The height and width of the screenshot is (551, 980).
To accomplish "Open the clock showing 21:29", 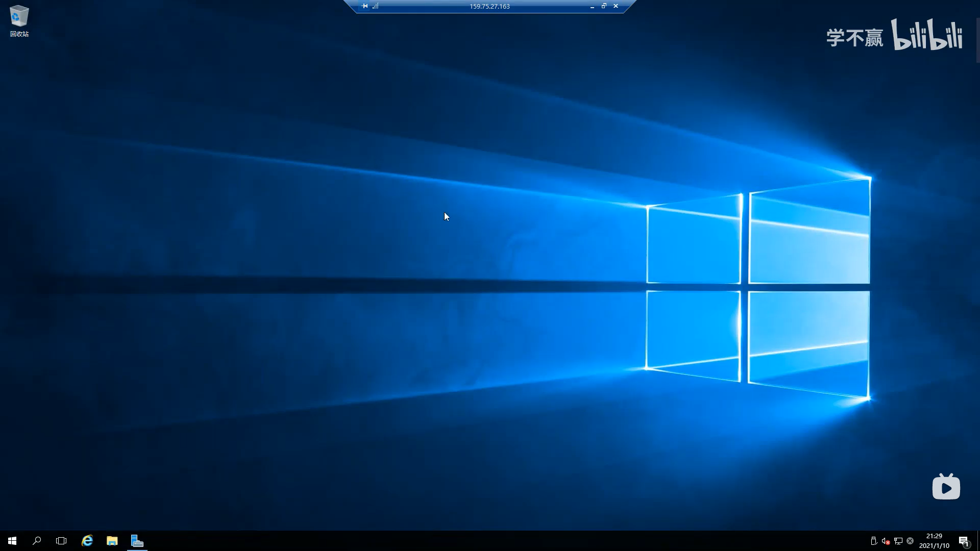I will [934, 541].
